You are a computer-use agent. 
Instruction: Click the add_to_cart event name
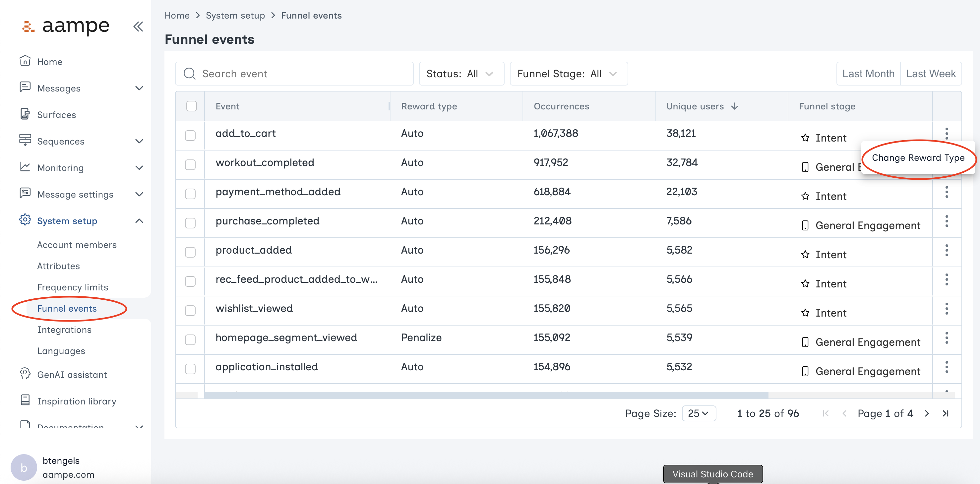coord(245,134)
